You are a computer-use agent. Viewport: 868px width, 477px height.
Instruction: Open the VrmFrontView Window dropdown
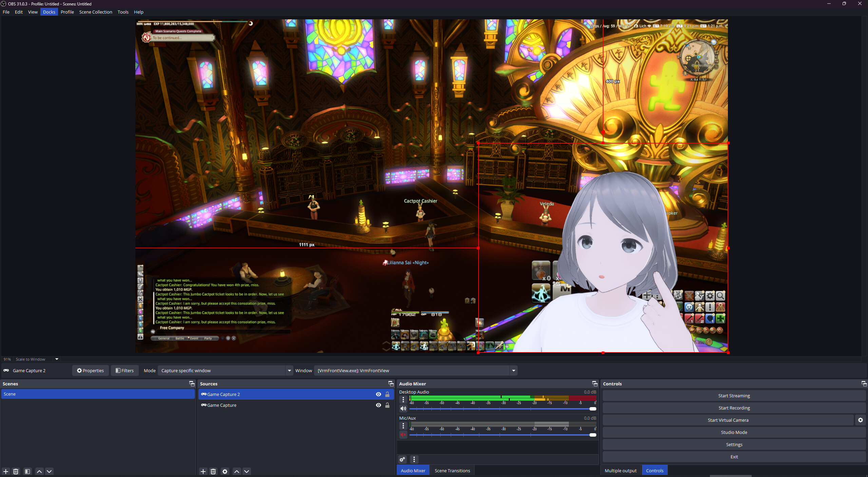(514, 370)
